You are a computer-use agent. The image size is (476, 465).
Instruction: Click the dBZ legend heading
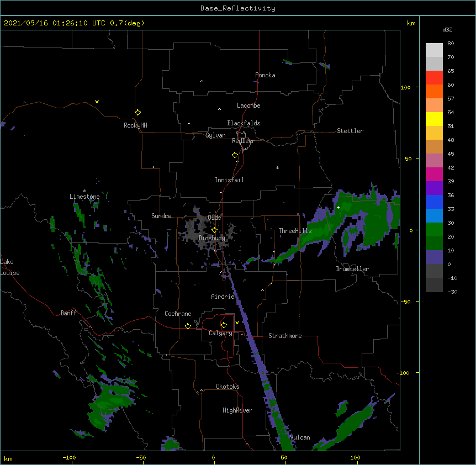[x=447, y=30]
